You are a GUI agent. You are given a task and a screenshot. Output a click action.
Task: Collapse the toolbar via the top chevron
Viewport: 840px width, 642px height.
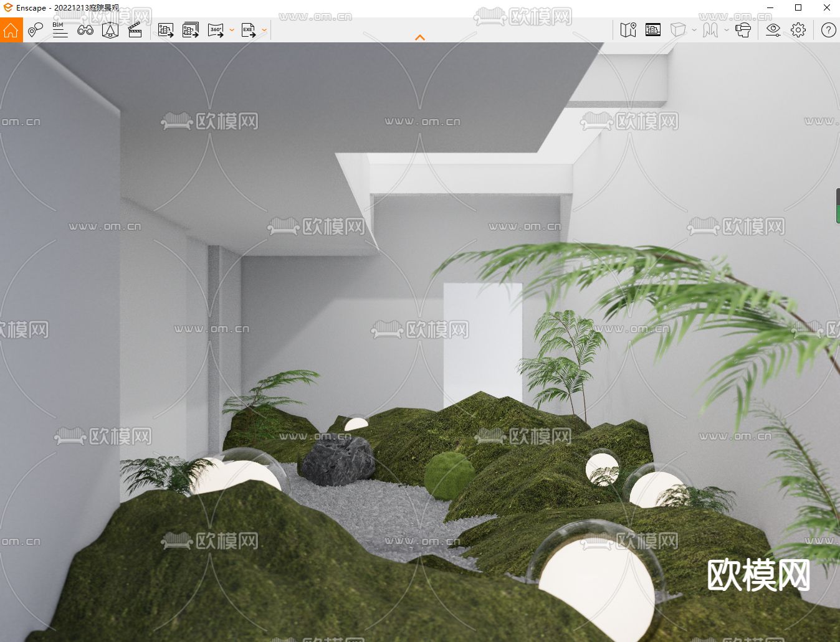coord(420,37)
